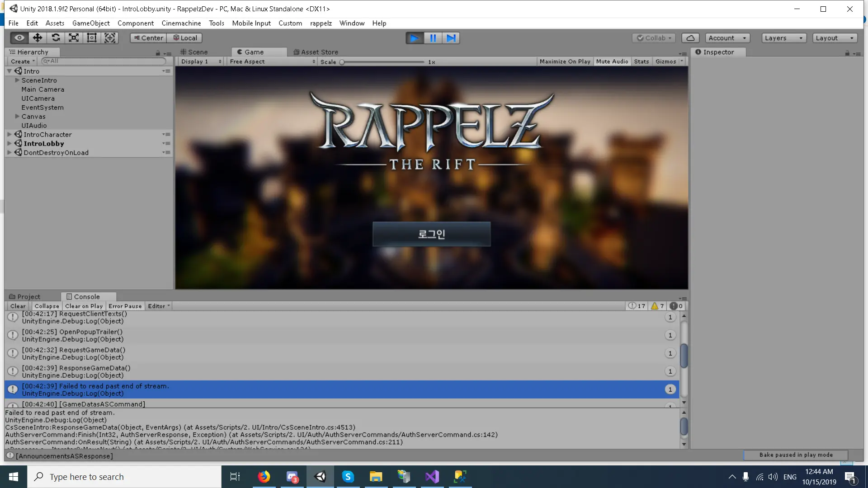Toggle warning messages filter
Viewport: 868px width, 488px height.
coord(657,306)
